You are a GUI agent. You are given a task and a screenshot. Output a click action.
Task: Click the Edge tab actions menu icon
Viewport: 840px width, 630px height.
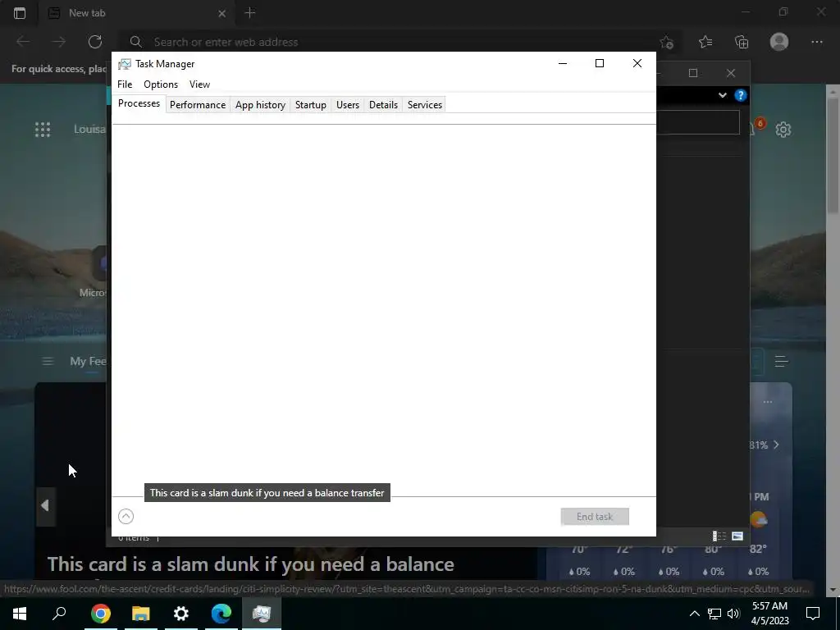(20, 13)
